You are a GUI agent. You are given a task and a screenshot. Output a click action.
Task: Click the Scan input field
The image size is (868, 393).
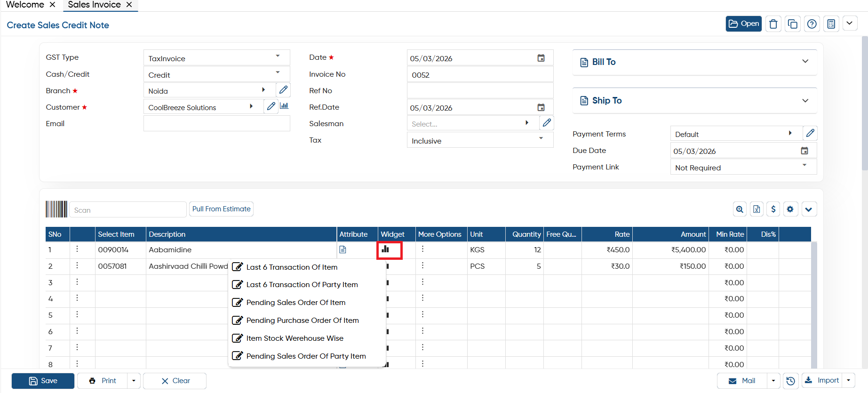coord(128,209)
